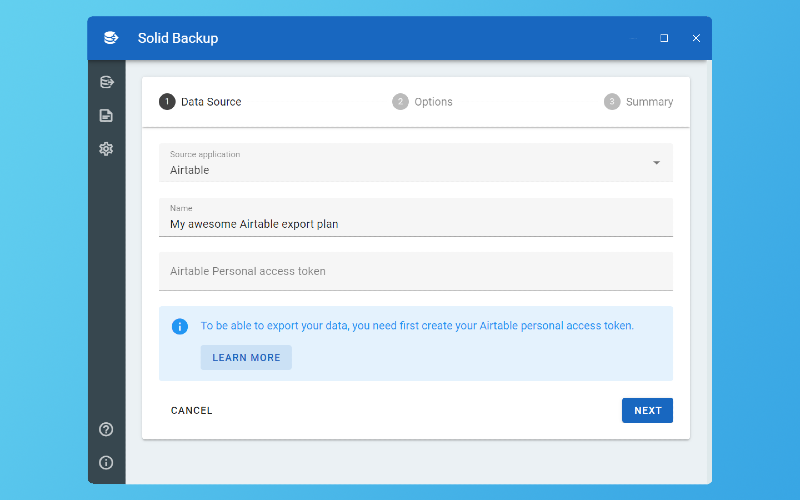
Task: Click the CANCEL button
Action: pyautogui.click(x=191, y=411)
